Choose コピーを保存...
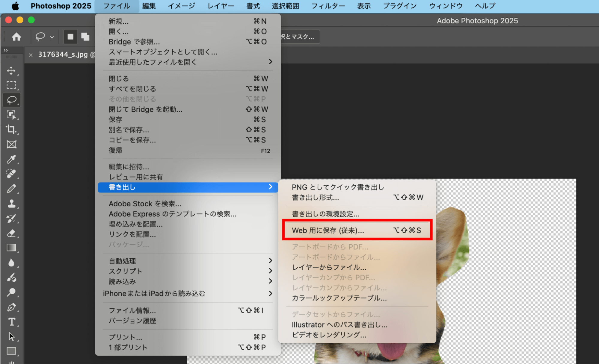The image size is (599, 364). [x=188, y=140]
